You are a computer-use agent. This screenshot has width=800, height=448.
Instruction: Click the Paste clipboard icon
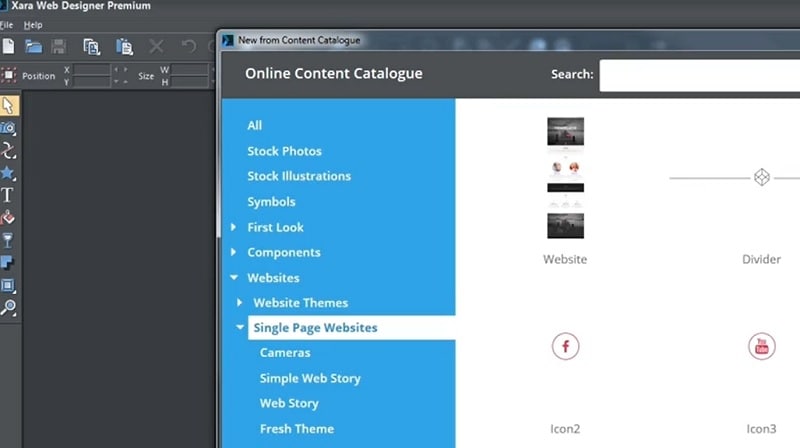(124, 46)
